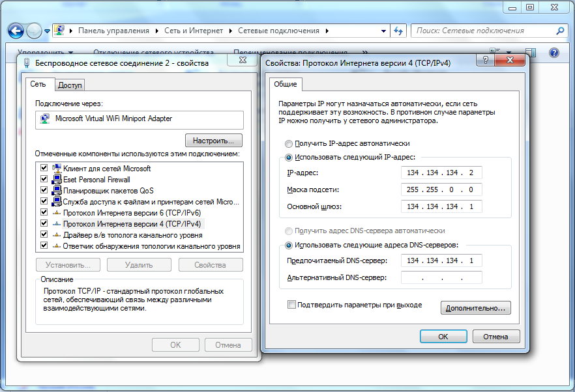
Task: Uncheck Ответчик обнаружения топологии checkbox
Action: point(44,245)
